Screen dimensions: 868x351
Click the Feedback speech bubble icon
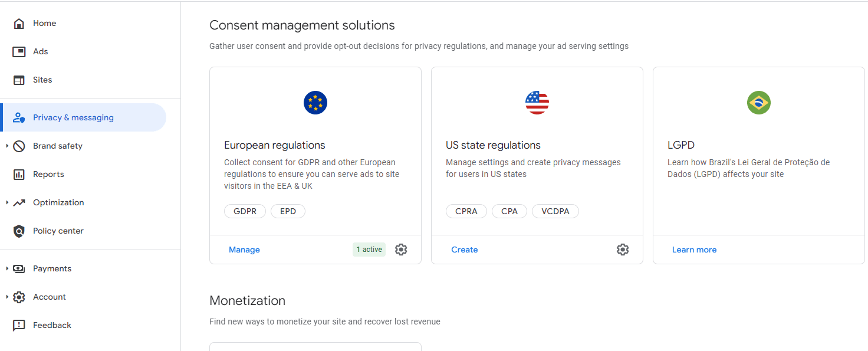[x=19, y=326]
